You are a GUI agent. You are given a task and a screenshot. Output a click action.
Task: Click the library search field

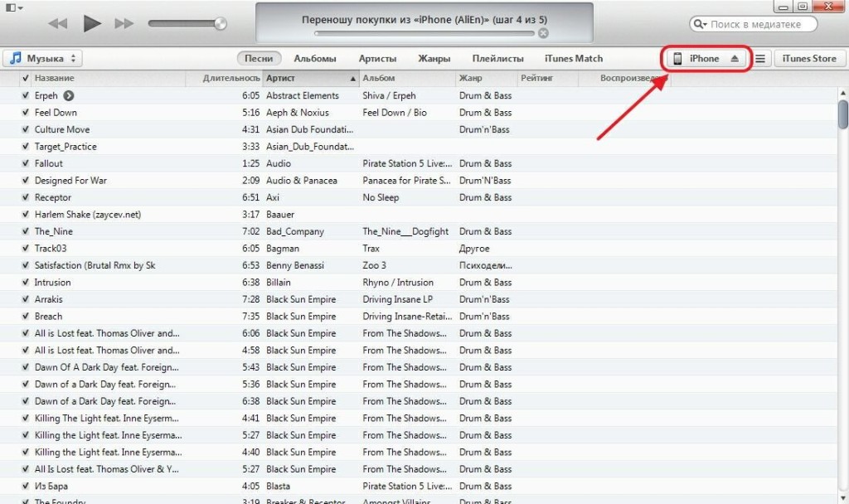tap(759, 25)
